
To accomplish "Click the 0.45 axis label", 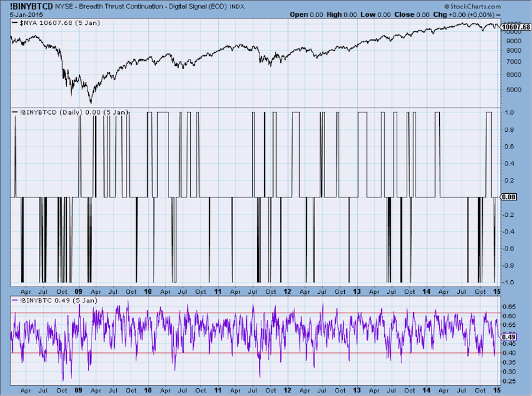I will coord(510,344).
